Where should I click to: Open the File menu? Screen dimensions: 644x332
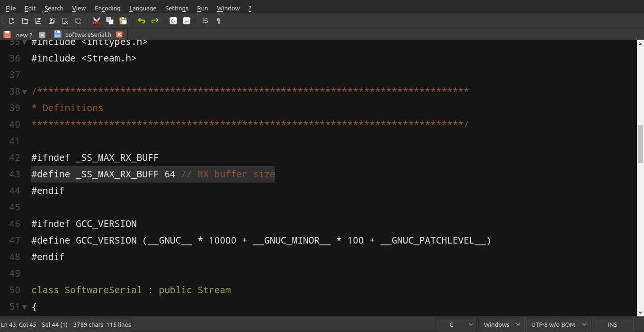[x=10, y=8]
